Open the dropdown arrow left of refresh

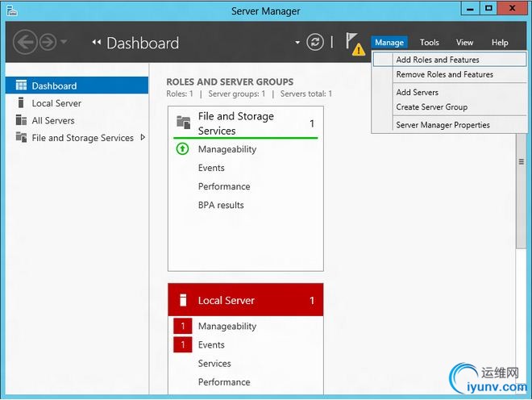tap(297, 43)
